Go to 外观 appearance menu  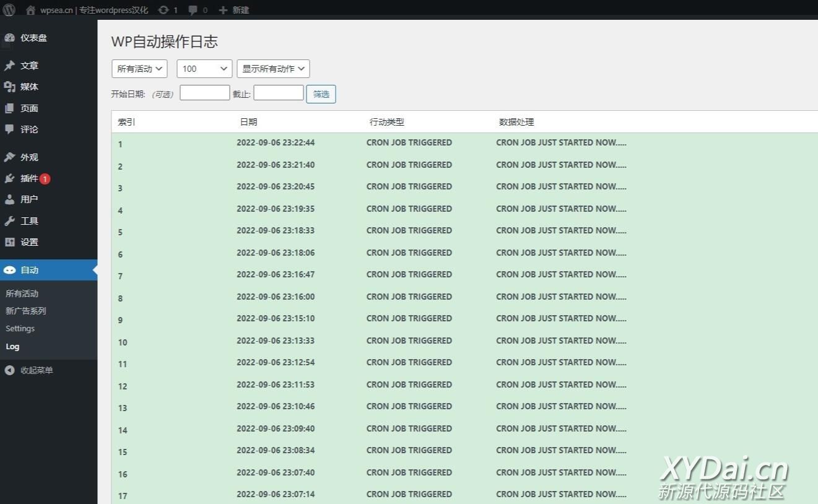(x=29, y=157)
